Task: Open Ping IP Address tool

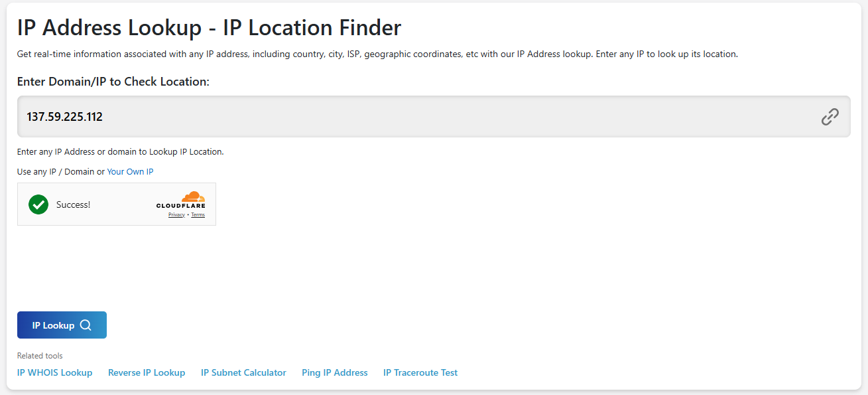Action: [x=335, y=372]
